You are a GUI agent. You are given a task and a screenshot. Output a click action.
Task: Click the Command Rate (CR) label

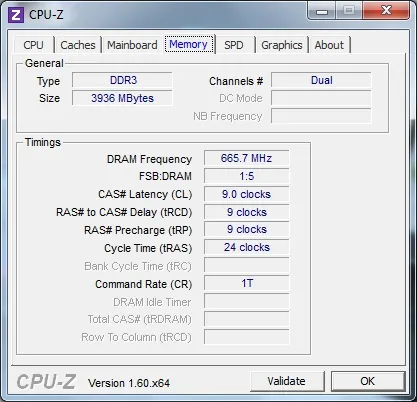[144, 284]
